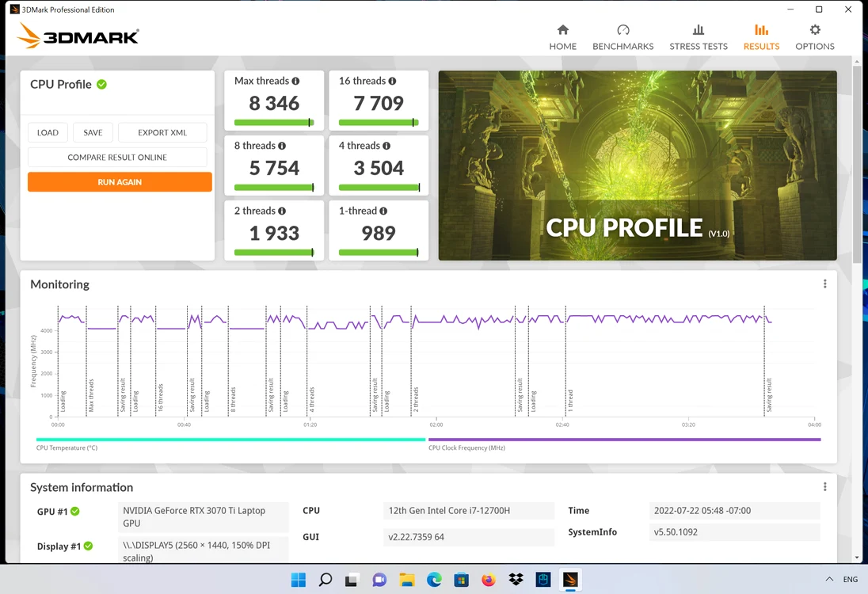
Task: Launch Firefox from the taskbar
Action: [x=488, y=580]
